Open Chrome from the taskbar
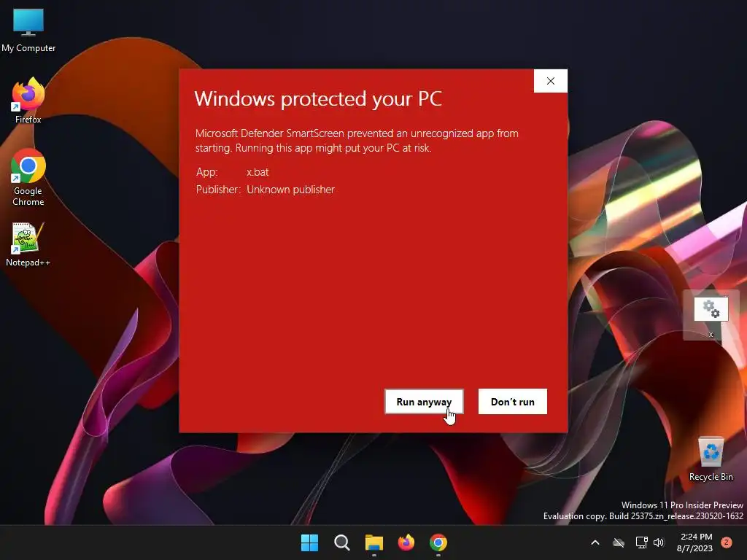 pos(438,542)
